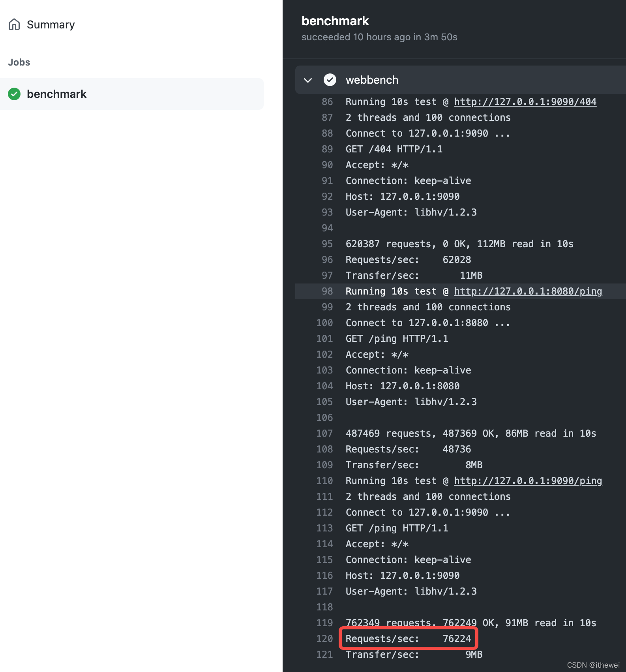Select the 'Requests/sec: 62028' log line
The image size is (626, 672).
[x=408, y=260]
